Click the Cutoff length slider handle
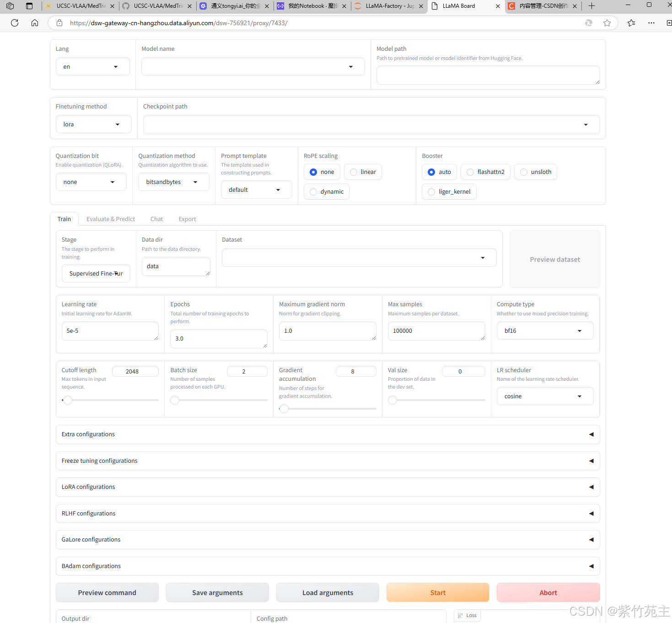Screen dimensions: 672x623 68,401
